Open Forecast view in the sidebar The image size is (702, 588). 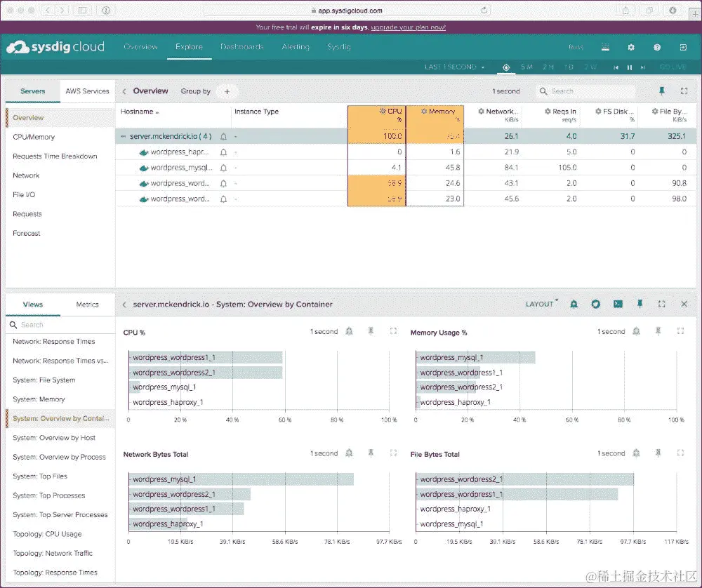point(27,233)
